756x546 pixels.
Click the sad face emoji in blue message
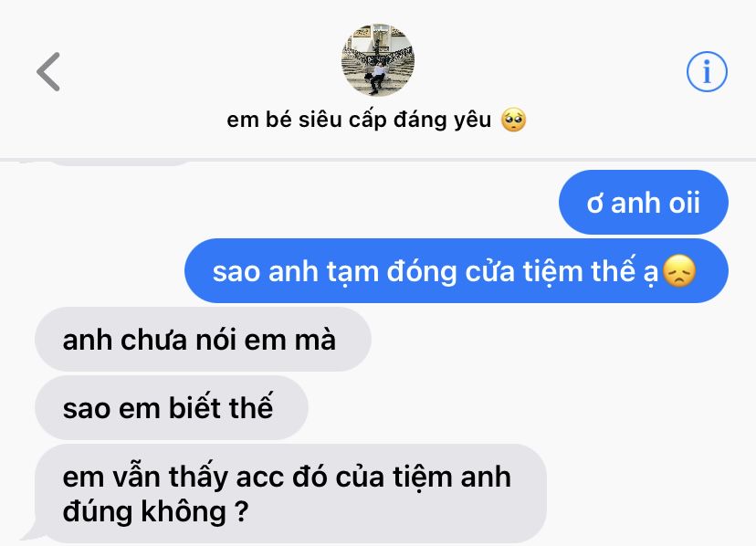point(679,270)
